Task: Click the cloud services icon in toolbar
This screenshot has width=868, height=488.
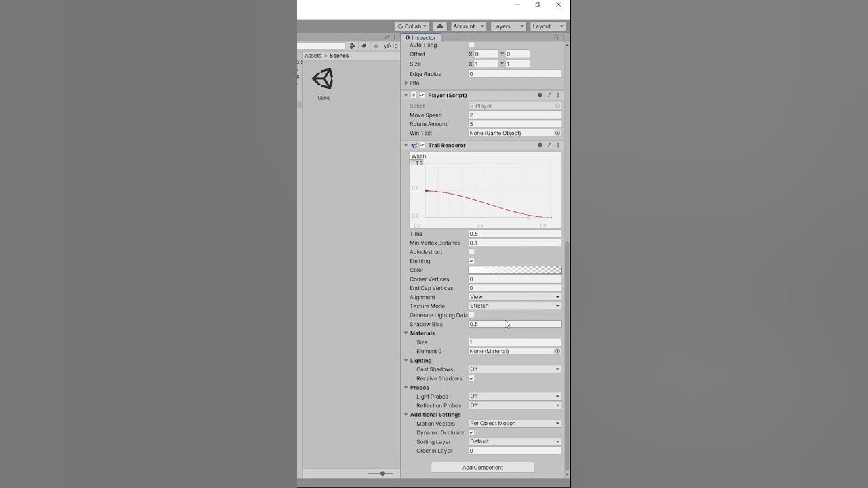Action: [439, 26]
